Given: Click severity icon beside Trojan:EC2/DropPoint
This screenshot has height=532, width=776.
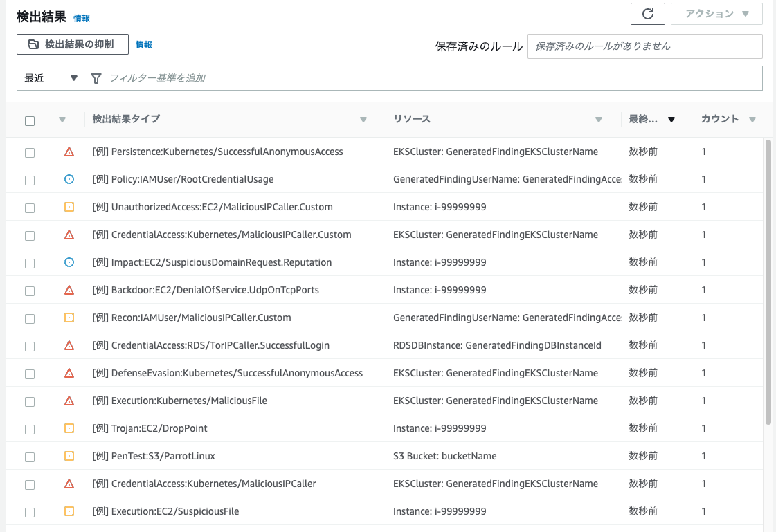Looking at the screenshot, I should tap(69, 428).
